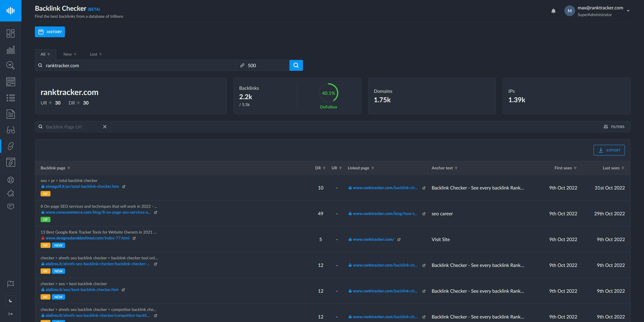Open the FILTERS panel
This screenshot has height=322, width=644.
point(614,127)
